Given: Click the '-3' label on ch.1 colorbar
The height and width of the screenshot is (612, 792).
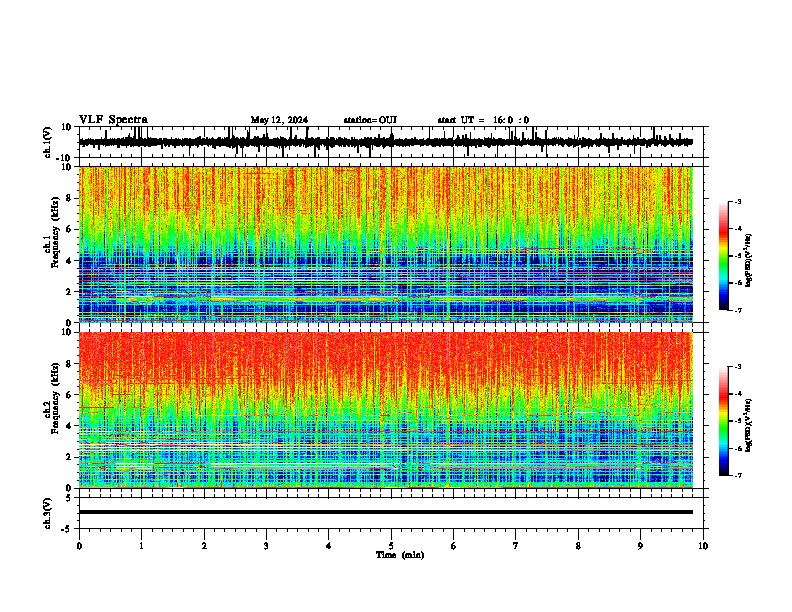Looking at the screenshot, I should coord(737,201).
